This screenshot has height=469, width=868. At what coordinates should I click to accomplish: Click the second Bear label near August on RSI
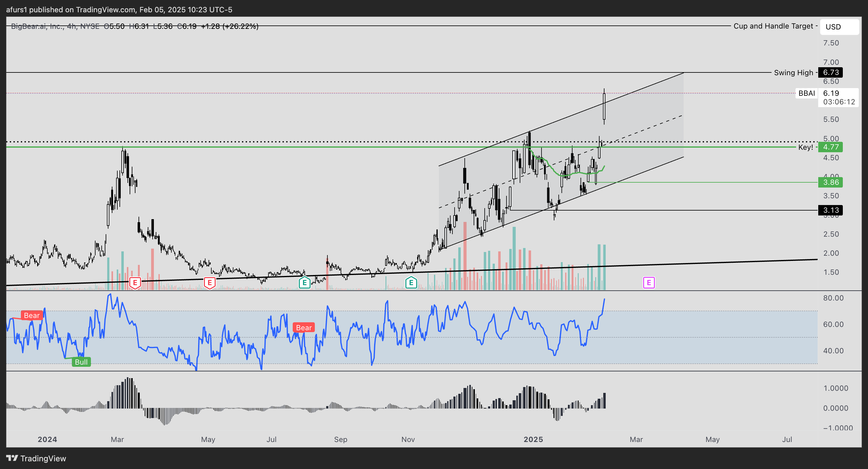(x=303, y=328)
